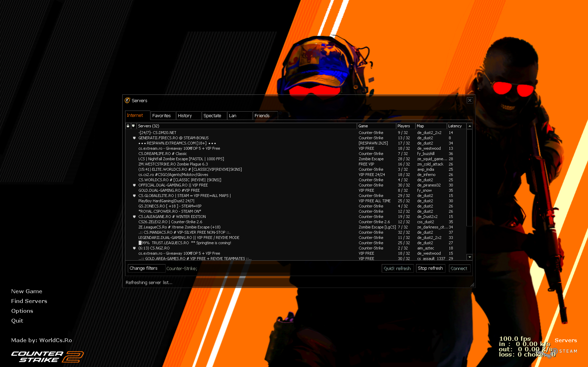Click the aim_aztec map cell
This screenshot has height=367, width=588.
pos(426,248)
